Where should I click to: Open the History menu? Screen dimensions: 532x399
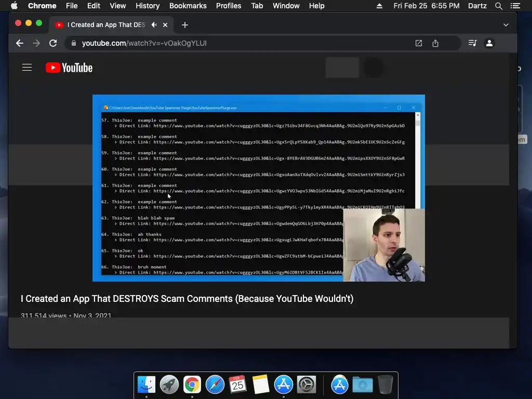[x=148, y=6]
